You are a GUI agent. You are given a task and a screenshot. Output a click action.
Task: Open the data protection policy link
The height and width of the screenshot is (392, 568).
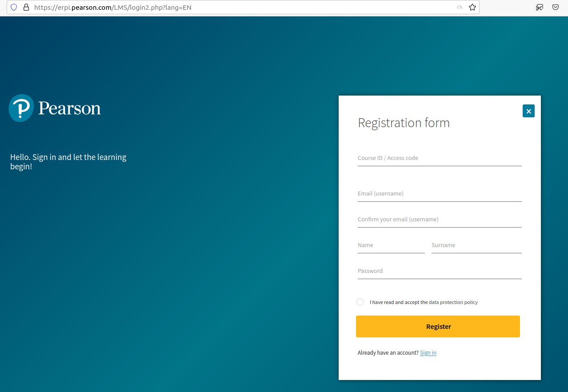tap(453, 302)
